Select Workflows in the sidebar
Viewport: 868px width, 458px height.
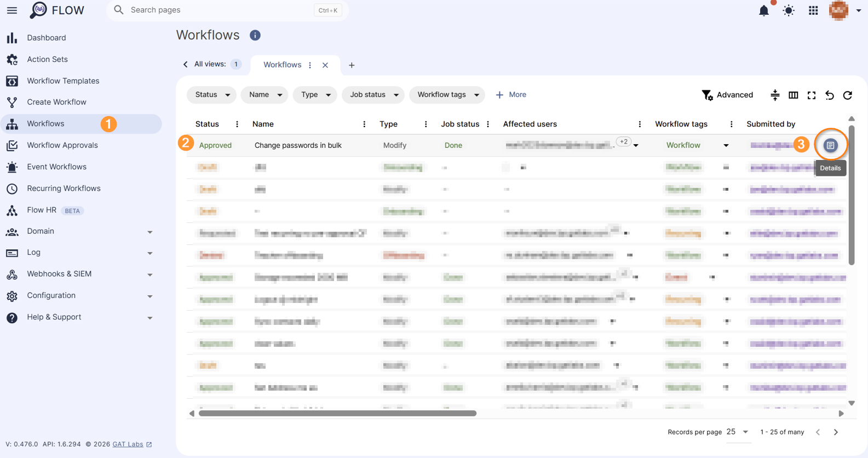81,124
